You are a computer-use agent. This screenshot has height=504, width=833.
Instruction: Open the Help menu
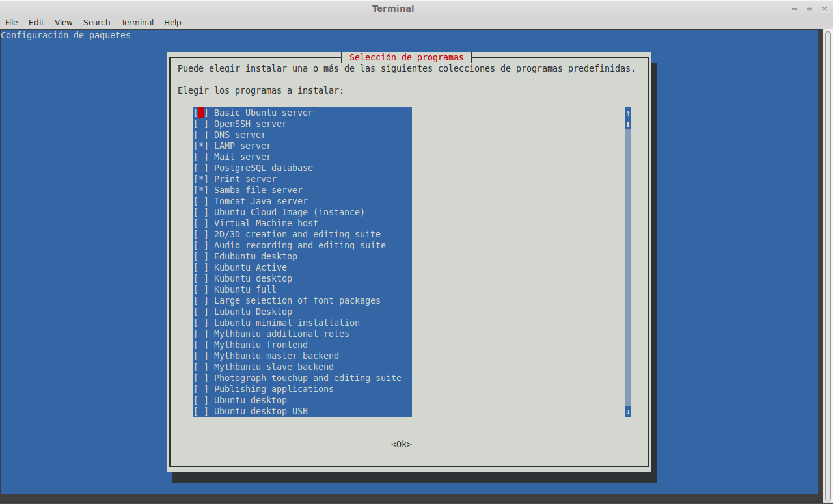click(172, 22)
